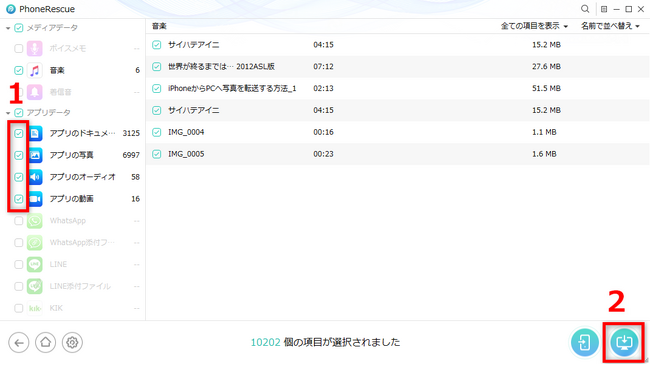The image size is (650, 365).
Task: Click the recover-to-computer download icon
Action: pos(624,342)
